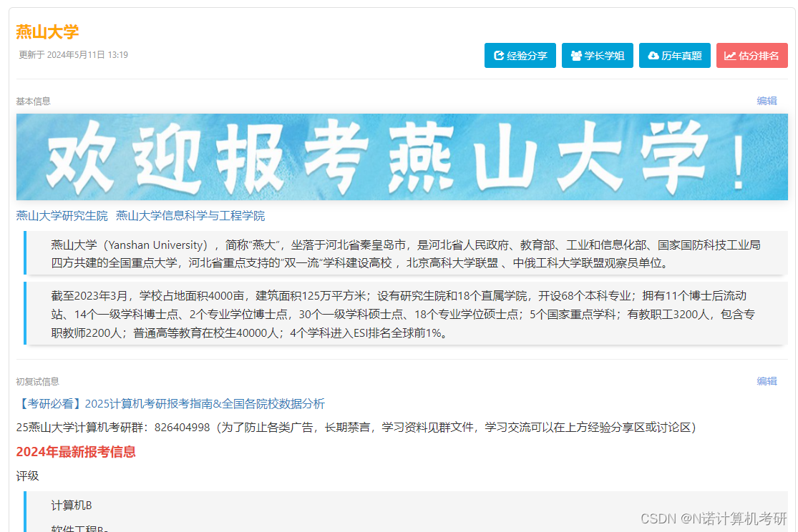Open the 经验分享 button
This screenshot has height=532, width=798.
point(520,56)
